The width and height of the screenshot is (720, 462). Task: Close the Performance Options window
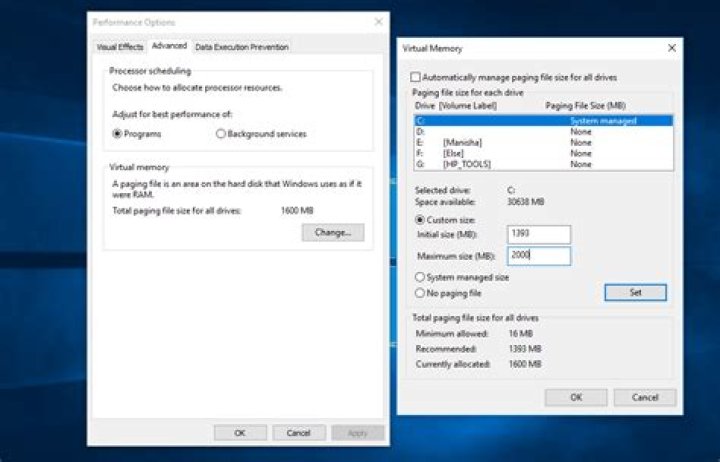[x=378, y=22]
